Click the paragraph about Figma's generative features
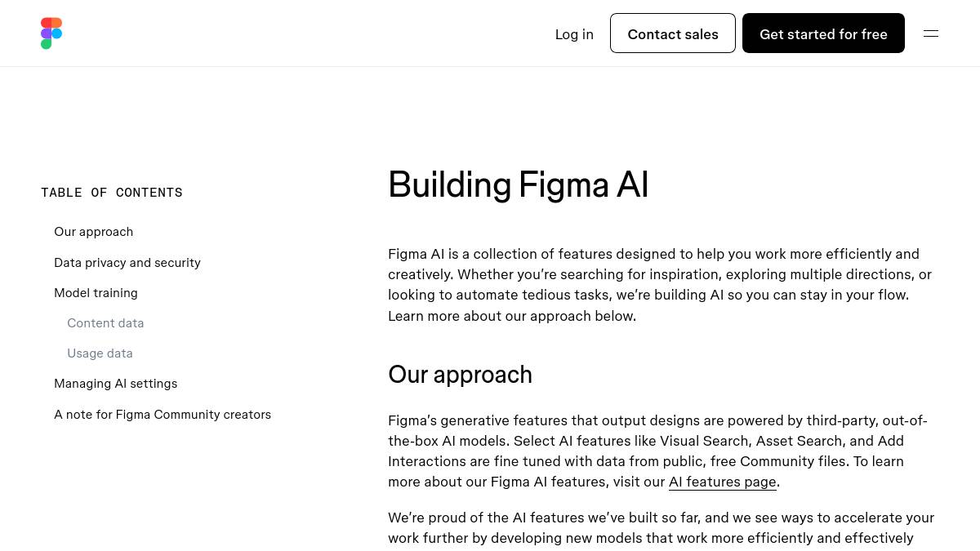 (657, 451)
